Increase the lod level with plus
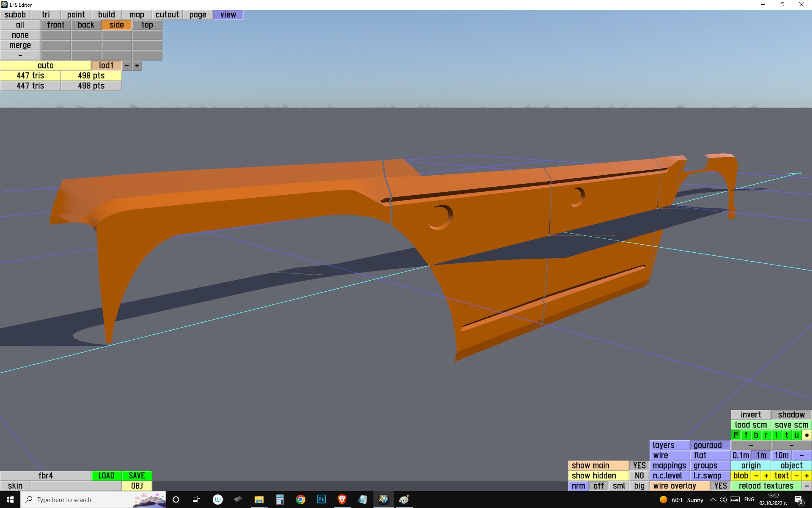This screenshot has width=812, height=508. click(137, 66)
